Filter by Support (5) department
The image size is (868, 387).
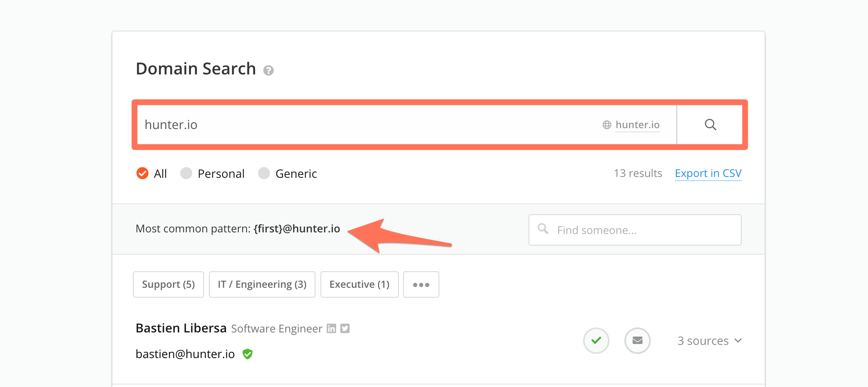pyautogui.click(x=168, y=284)
